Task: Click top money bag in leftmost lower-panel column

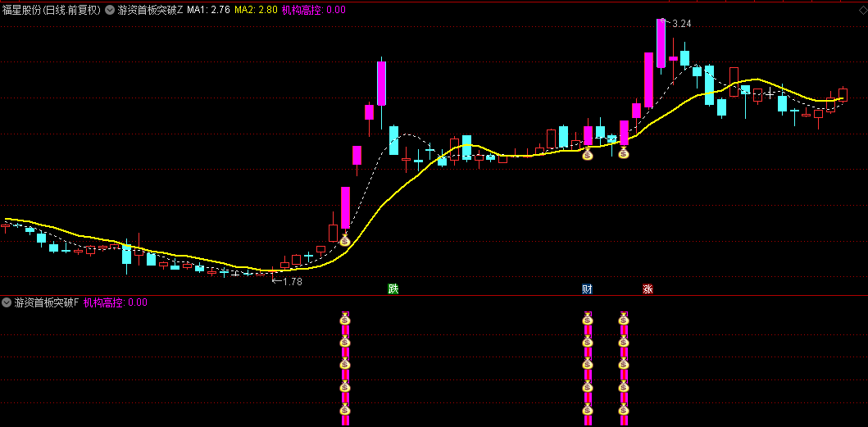Action: [345, 319]
